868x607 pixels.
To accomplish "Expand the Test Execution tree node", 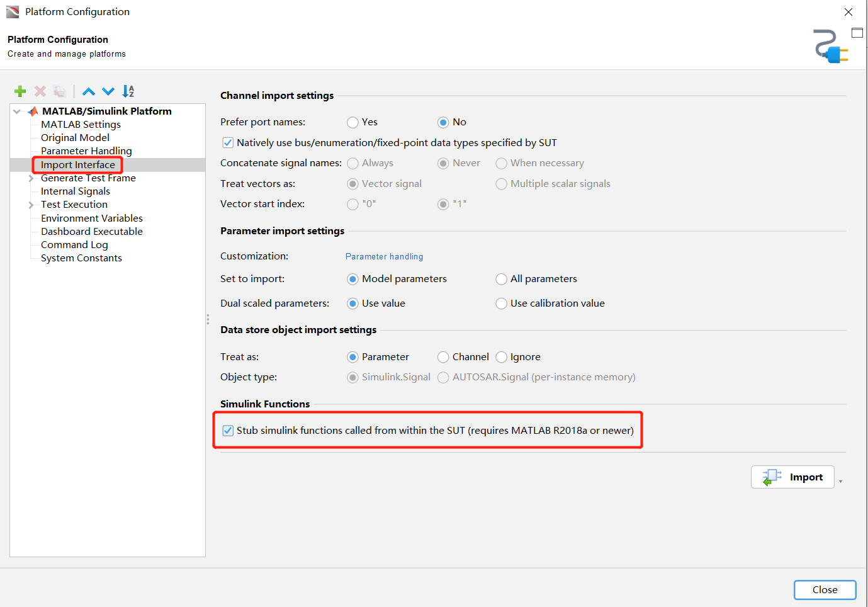I will point(31,205).
